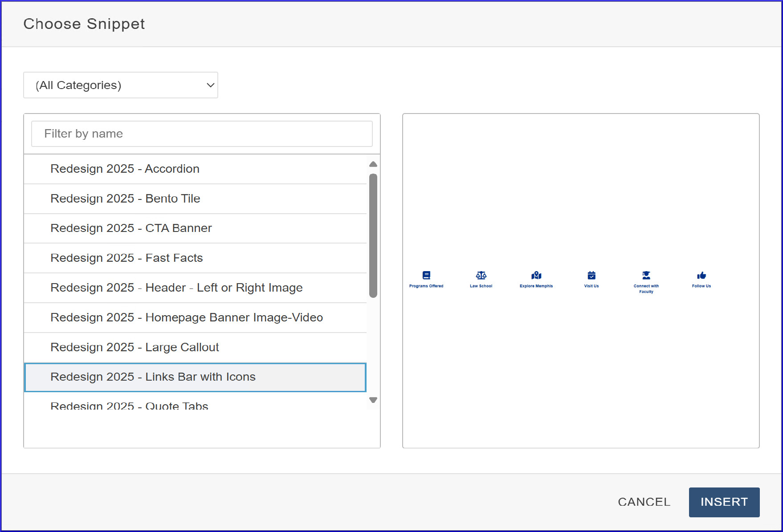Viewport: 783px width, 532px height.
Task: Click the Connect with Faculty icon
Action: pyautogui.click(x=646, y=275)
